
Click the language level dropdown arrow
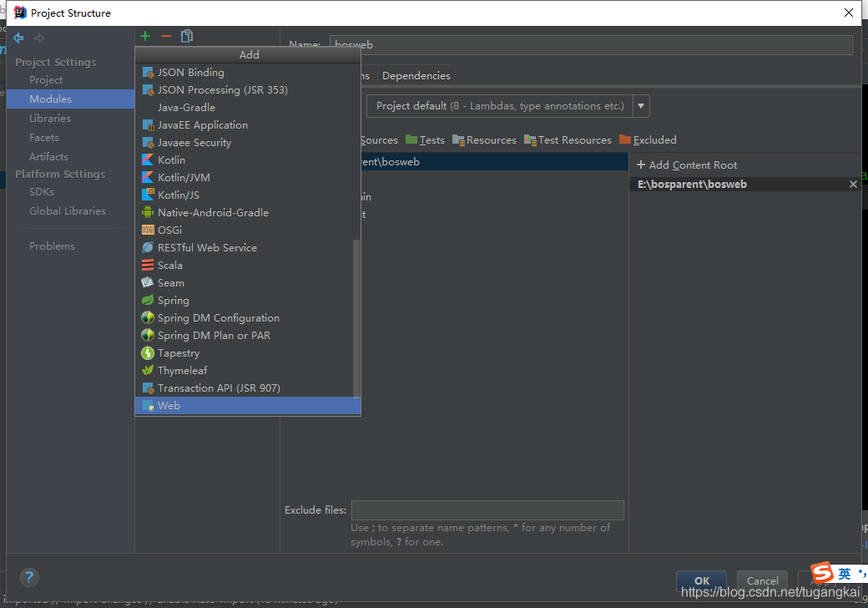[x=641, y=106]
